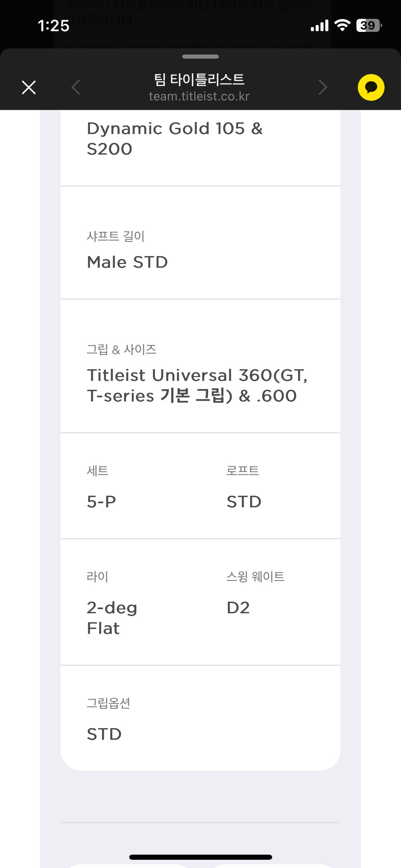Tap the 그립옵션 STD value
The height and width of the screenshot is (868, 401).
[x=104, y=734]
